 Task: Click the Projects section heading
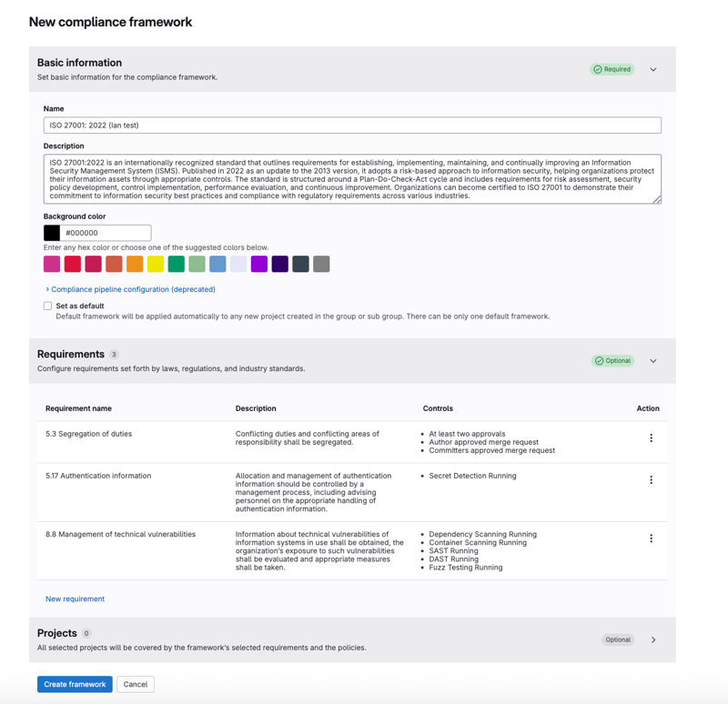57,633
